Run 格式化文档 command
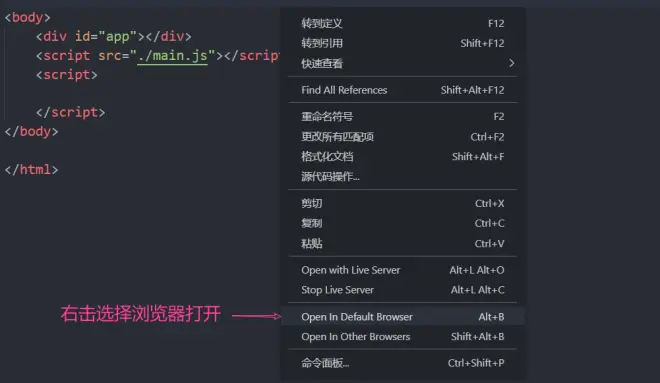This screenshot has width=660, height=383. [x=402, y=157]
